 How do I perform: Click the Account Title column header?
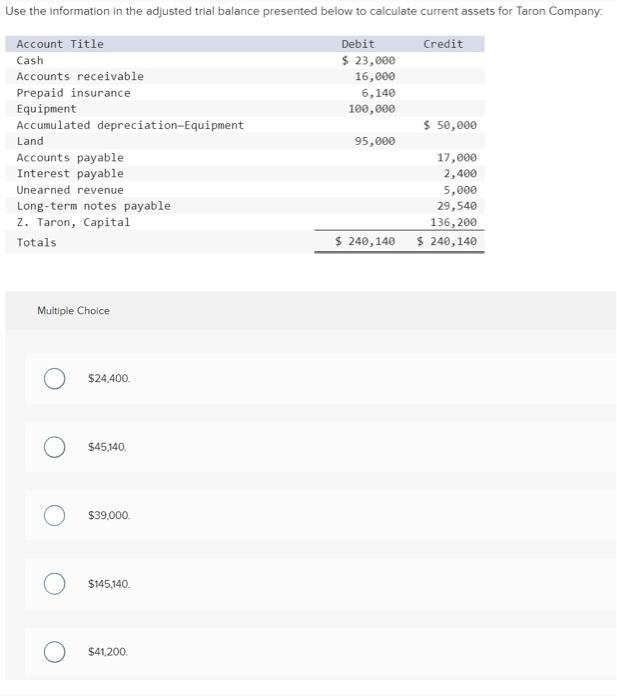pos(60,44)
